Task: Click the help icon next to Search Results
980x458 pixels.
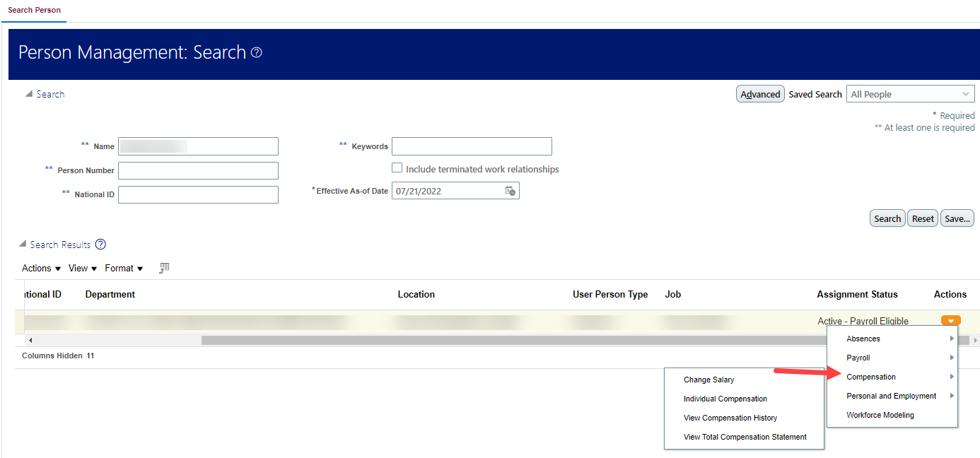Action: coord(100,244)
